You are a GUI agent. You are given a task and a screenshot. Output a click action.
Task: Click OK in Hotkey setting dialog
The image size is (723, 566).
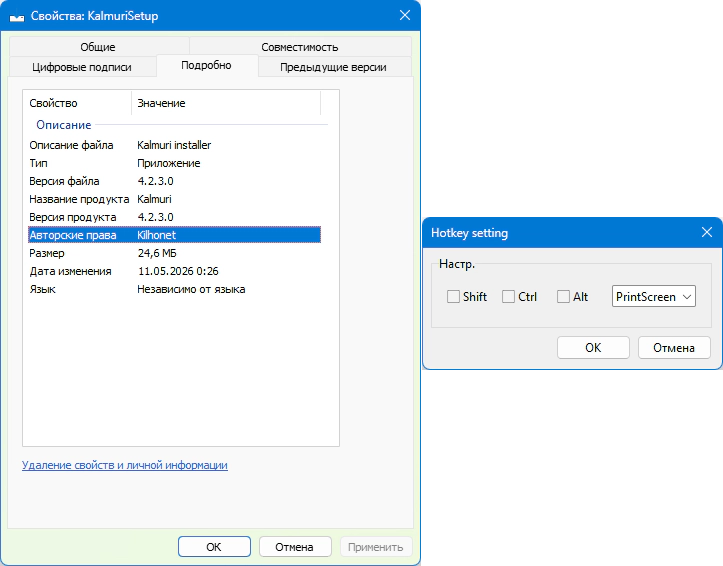(593, 348)
